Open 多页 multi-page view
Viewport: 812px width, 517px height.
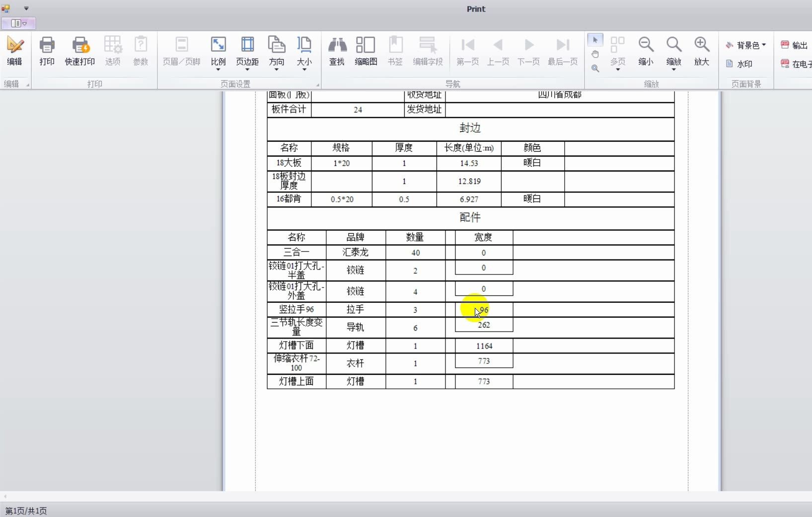click(x=617, y=53)
